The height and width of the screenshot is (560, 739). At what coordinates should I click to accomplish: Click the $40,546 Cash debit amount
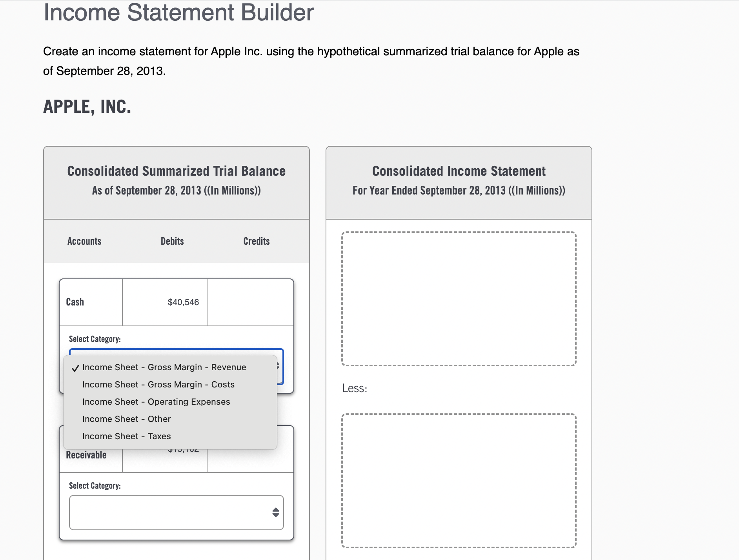click(183, 302)
